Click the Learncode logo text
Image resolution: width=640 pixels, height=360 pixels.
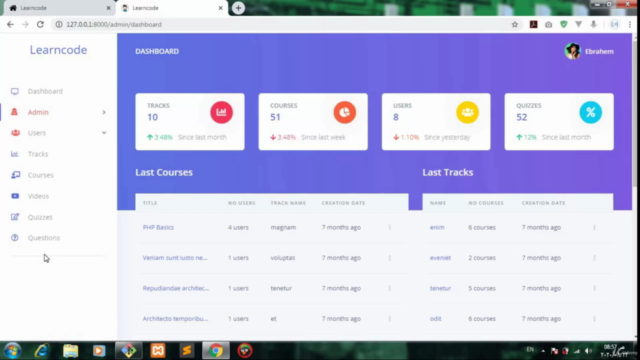[x=58, y=50]
